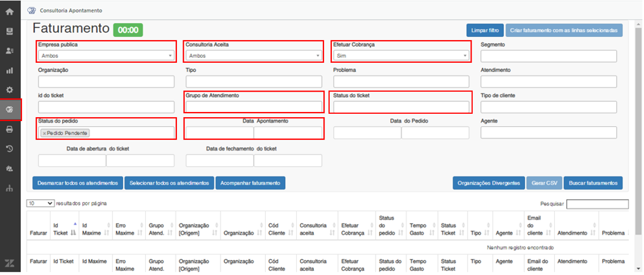
Task: Click the Zendesk logo at sidebar bottom
Action: pyautogui.click(x=10, y=263)
